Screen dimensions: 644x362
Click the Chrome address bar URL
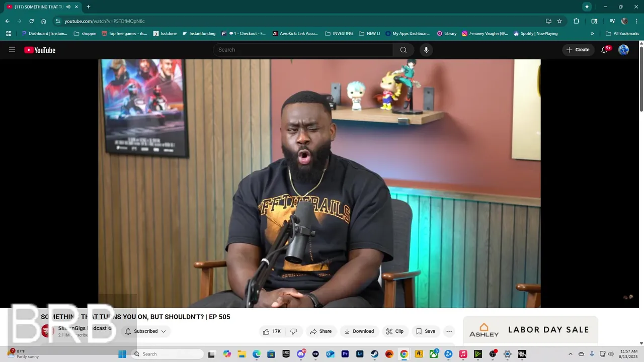point(105,21)
